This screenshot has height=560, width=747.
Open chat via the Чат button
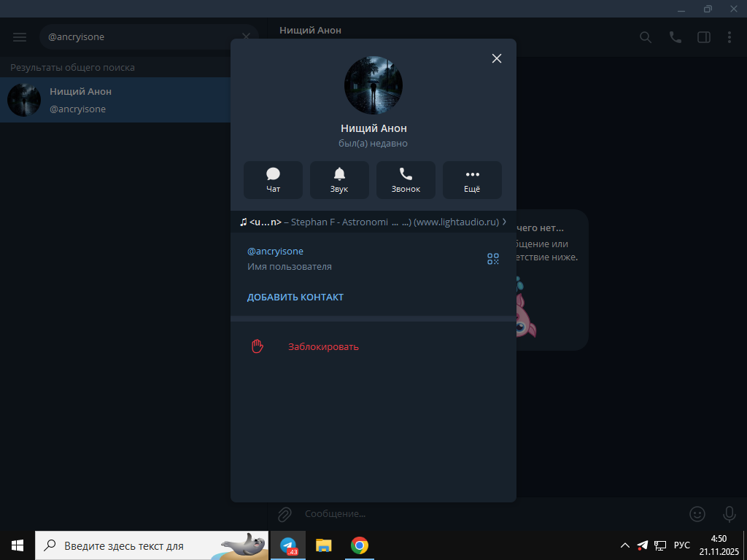[x=273, y=180]
